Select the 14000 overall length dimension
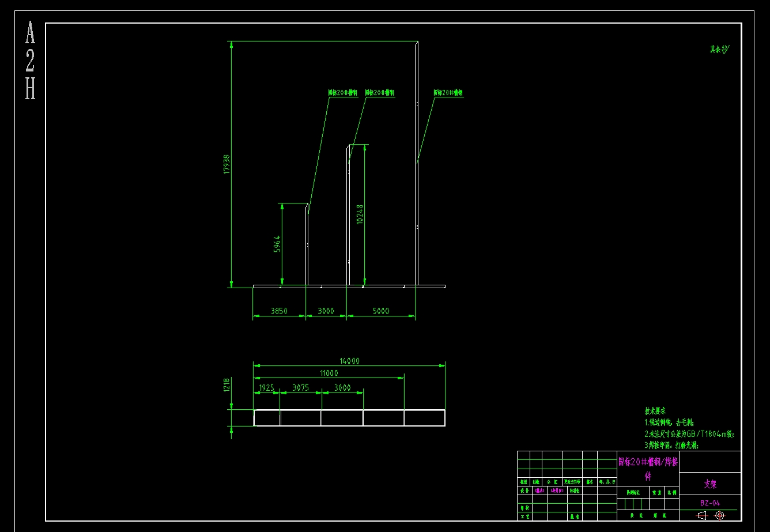The image size is (770, 532). point(349,361)
